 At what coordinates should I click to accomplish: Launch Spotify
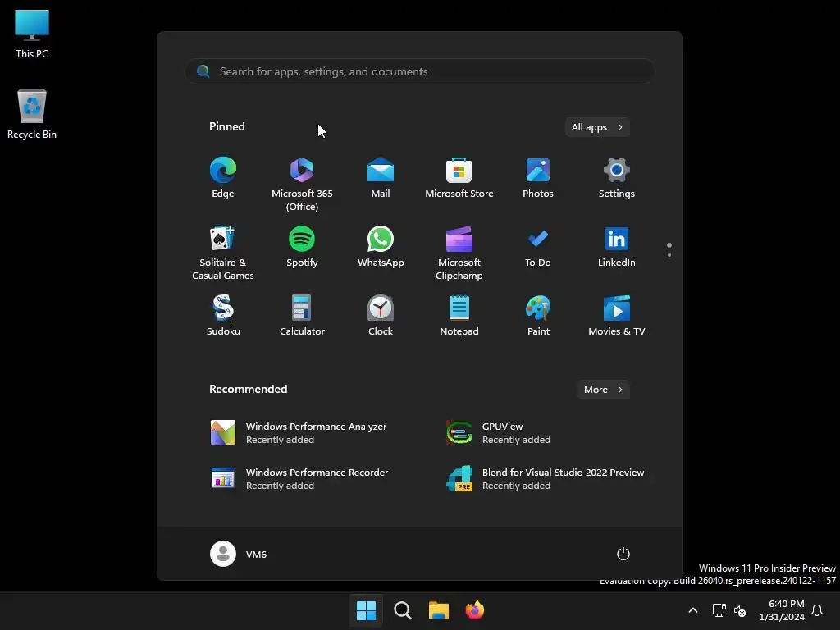(302, 247)
